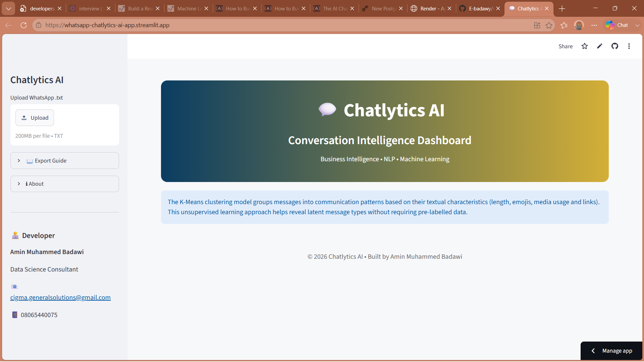644x362 pixels.
Task: Open the GitHub repository icon
Action: pyautogui.click(x=615, y=46)
